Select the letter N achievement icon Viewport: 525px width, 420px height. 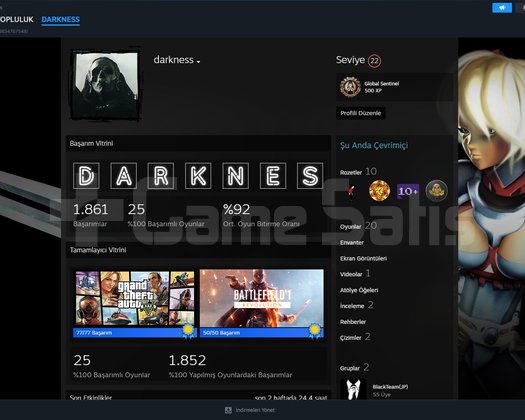coord(235,176)
